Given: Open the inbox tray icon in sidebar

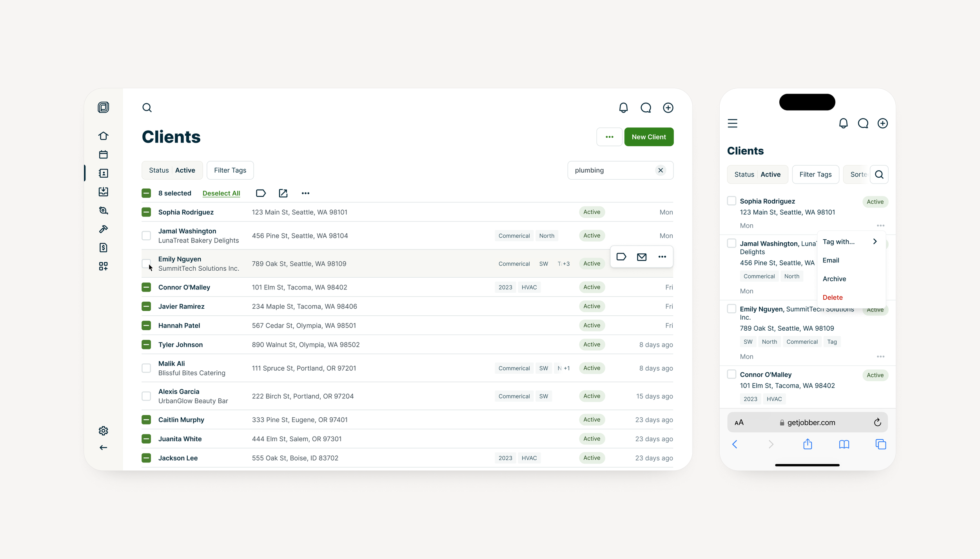Looking at the screenshot, I should coord(103,192).
